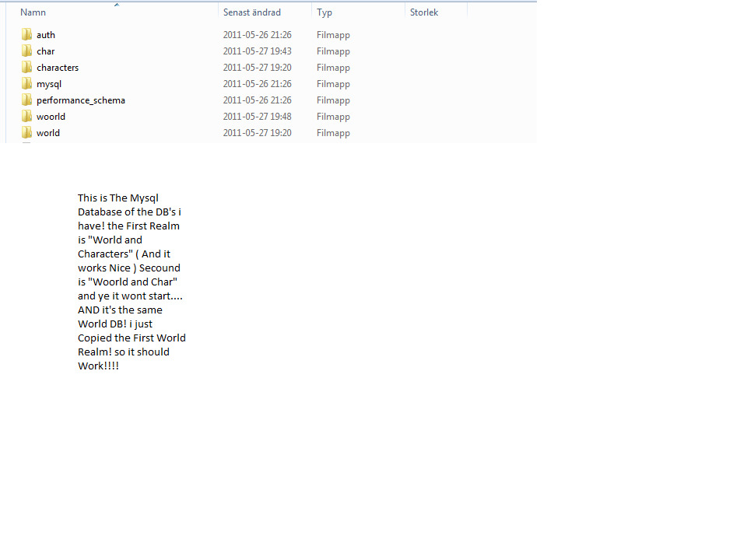
Task: Toggle the sort arrow above Namn
Action: coord(117,5)
